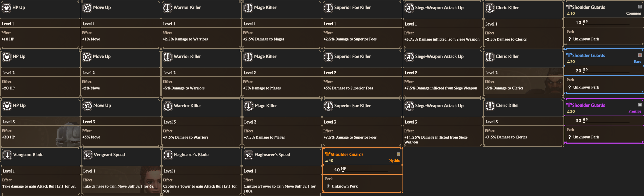Toggle the square on Common Shoulder Guards
Viewport: 644px width, 196px height.
[x=640, y=7]
